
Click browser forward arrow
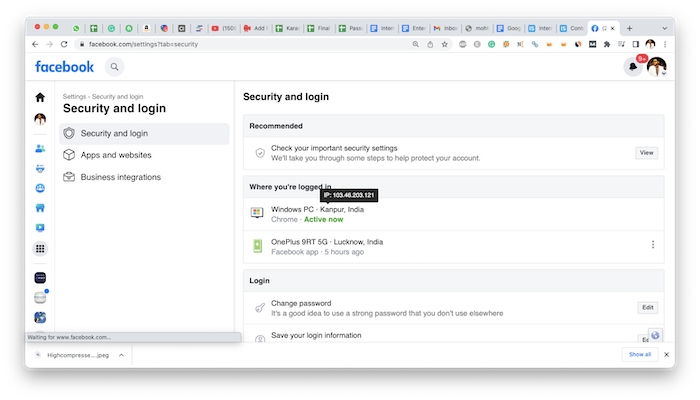click(x=50, y=44)
